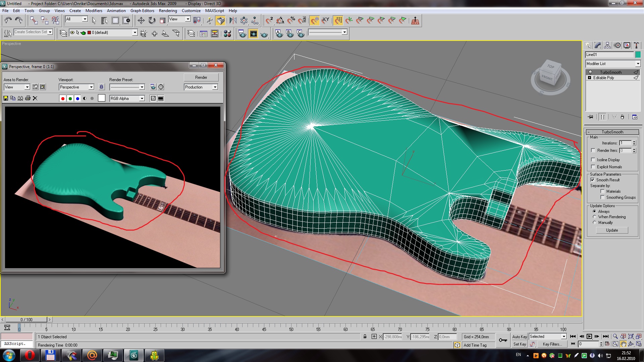Open the RGB Alpha channel dropdown
644x362 pixels.
(142, 98)
